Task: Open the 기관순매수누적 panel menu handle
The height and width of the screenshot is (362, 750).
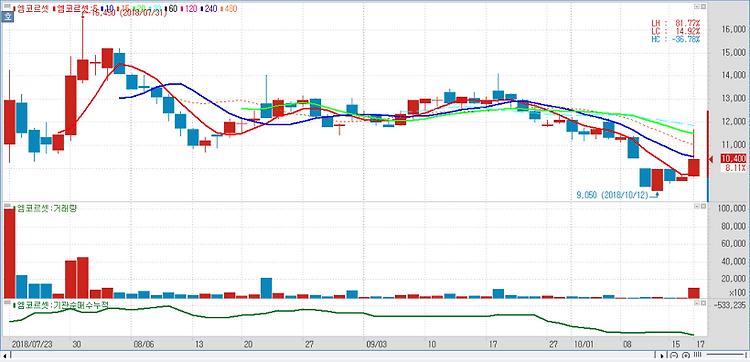Action: click(7, 303)
